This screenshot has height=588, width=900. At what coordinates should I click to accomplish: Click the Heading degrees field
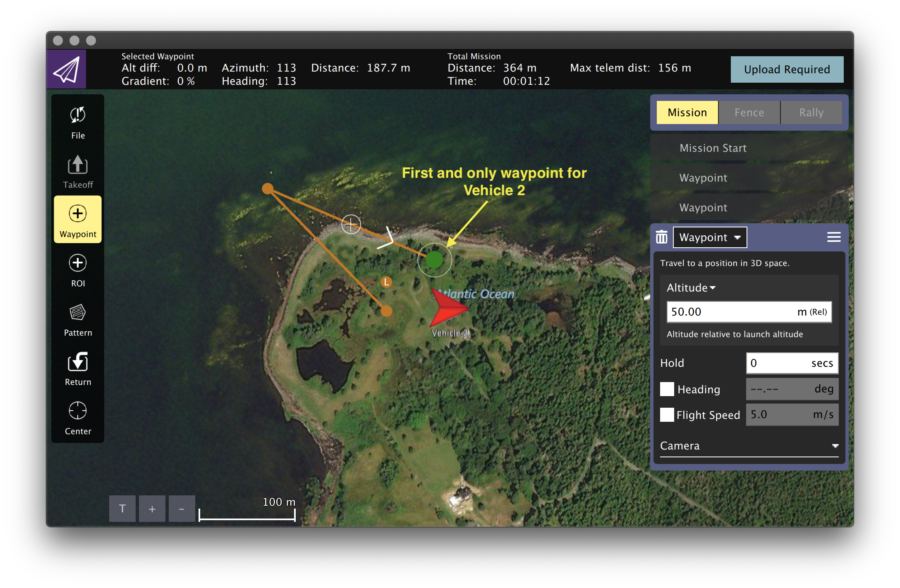click(792, 389)
